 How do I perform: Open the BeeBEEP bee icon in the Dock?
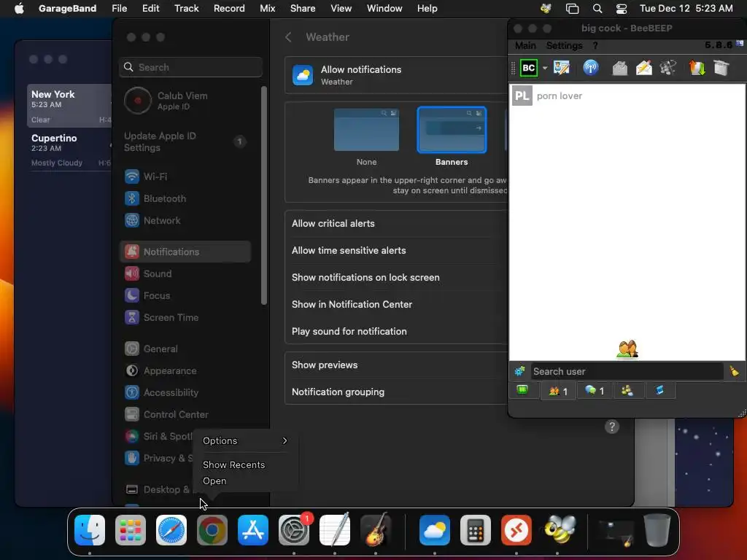(558, 529)
